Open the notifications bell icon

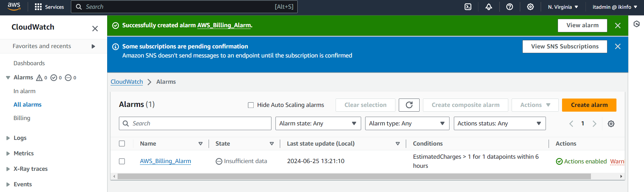tap(489, 7)
